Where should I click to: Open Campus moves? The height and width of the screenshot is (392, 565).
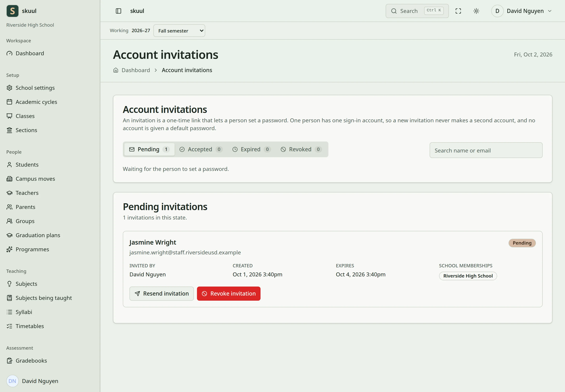coord(50,179)
